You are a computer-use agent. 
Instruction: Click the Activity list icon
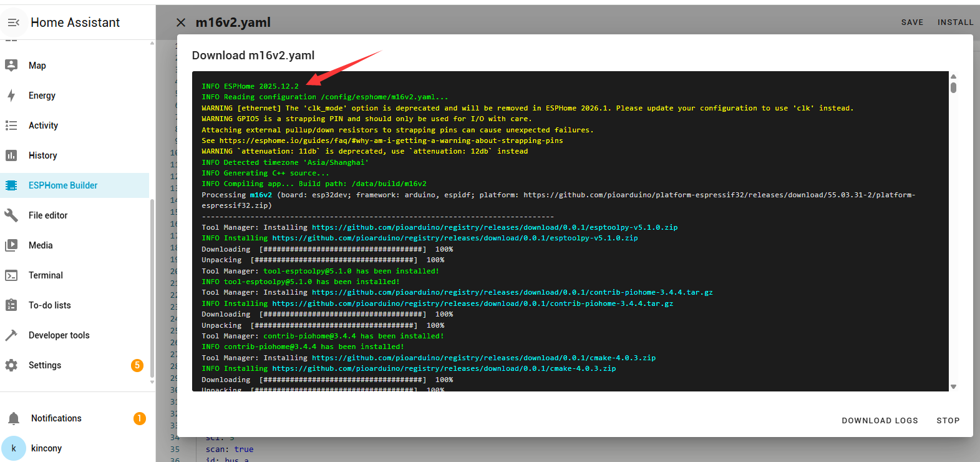click(x=11, y=125)
